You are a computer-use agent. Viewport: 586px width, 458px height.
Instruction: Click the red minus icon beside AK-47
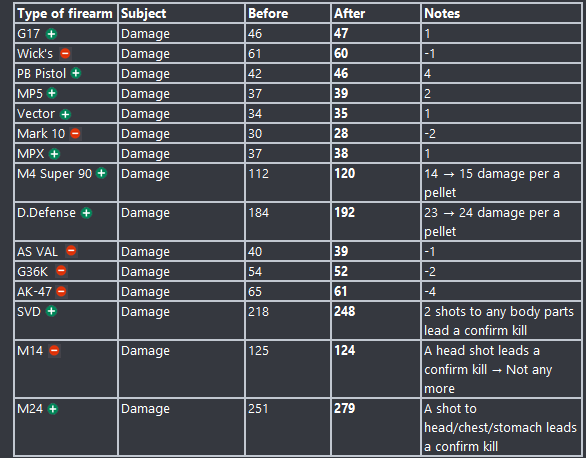61,291
